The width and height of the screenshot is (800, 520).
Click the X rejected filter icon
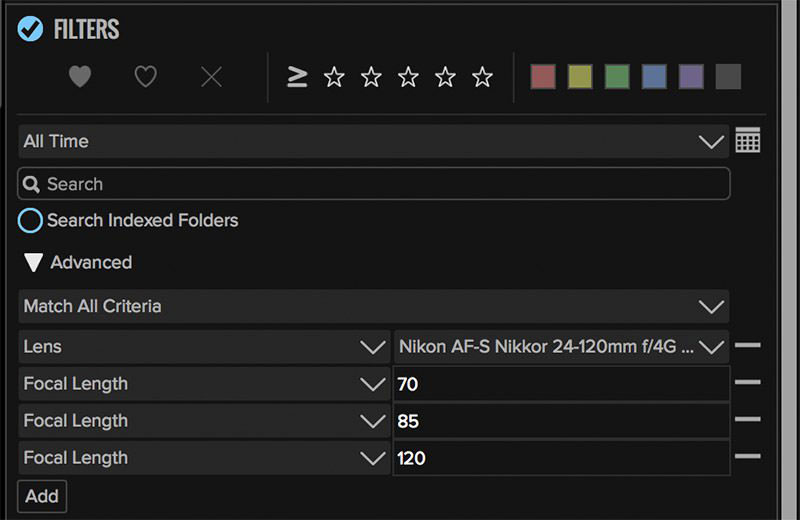[x=211, y=77]
